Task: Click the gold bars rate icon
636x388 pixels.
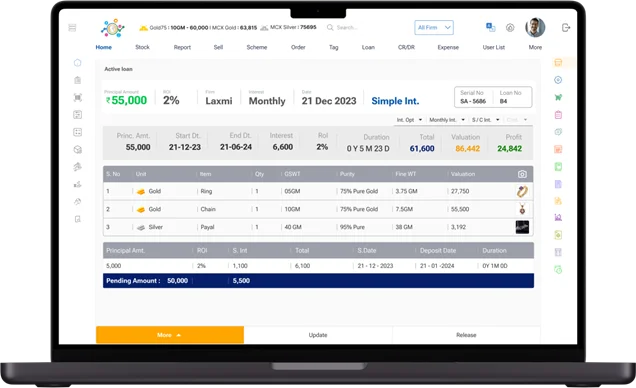Action: point(143,28)
